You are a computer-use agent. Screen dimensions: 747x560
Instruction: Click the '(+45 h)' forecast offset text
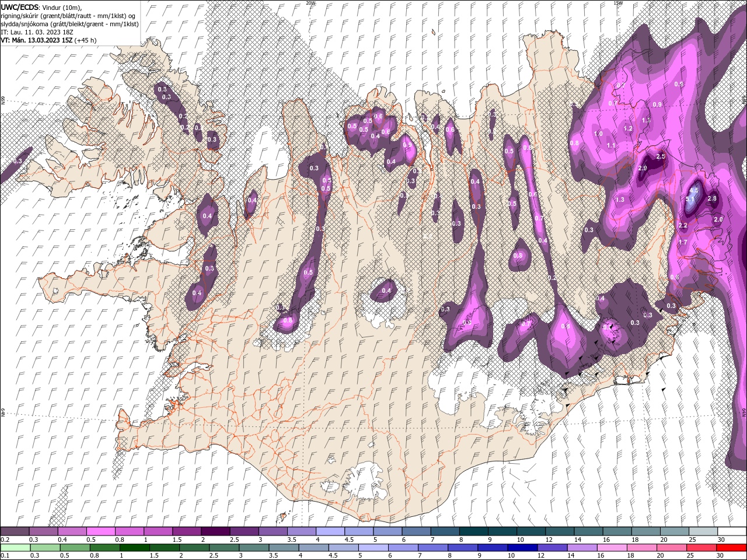[85, 40]
